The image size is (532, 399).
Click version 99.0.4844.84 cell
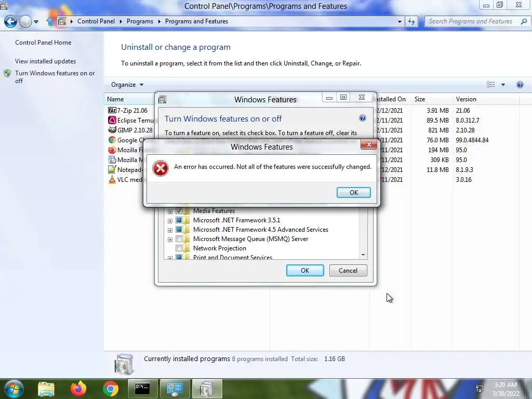coord(472,140)
